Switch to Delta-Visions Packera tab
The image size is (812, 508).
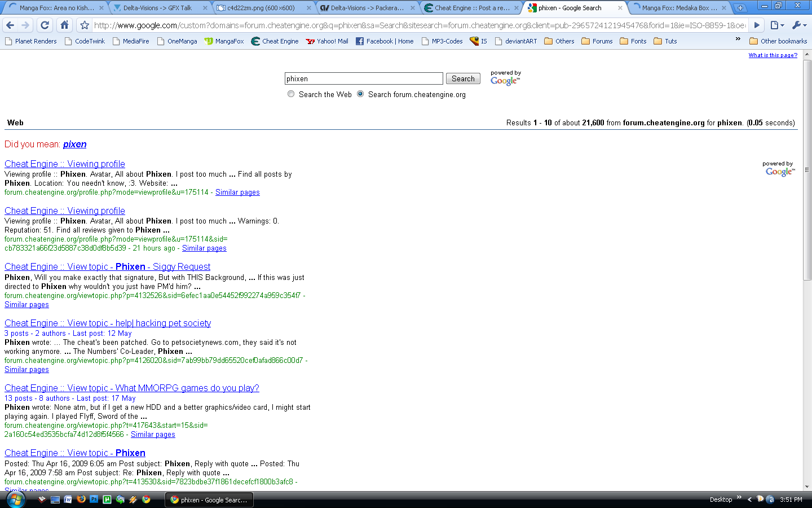368,8
